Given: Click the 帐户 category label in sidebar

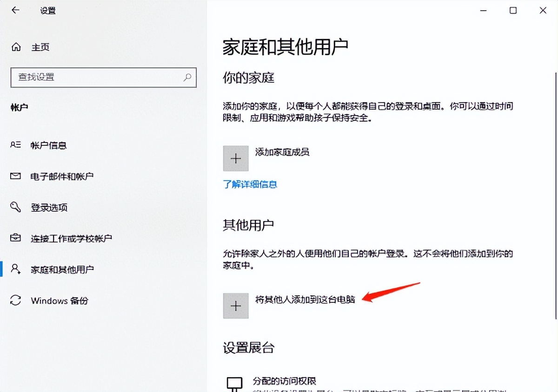Looking at the screenshot, I should 20,107.
